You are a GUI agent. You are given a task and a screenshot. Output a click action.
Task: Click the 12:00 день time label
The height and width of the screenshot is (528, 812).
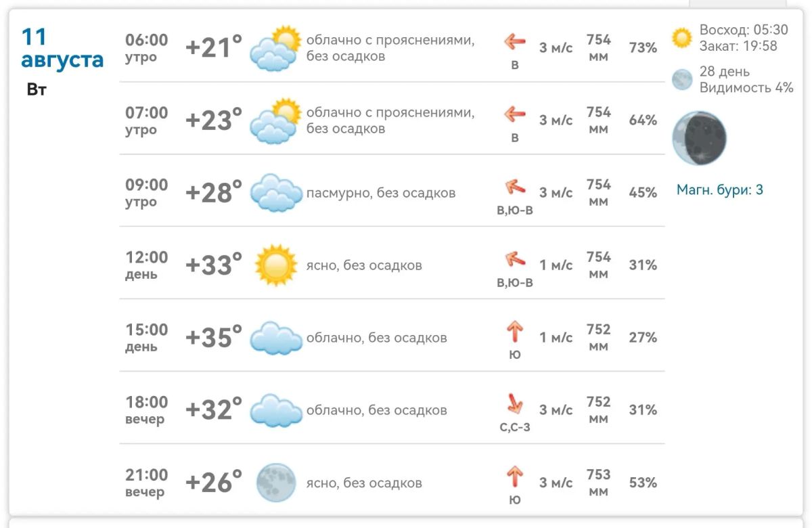146,265
